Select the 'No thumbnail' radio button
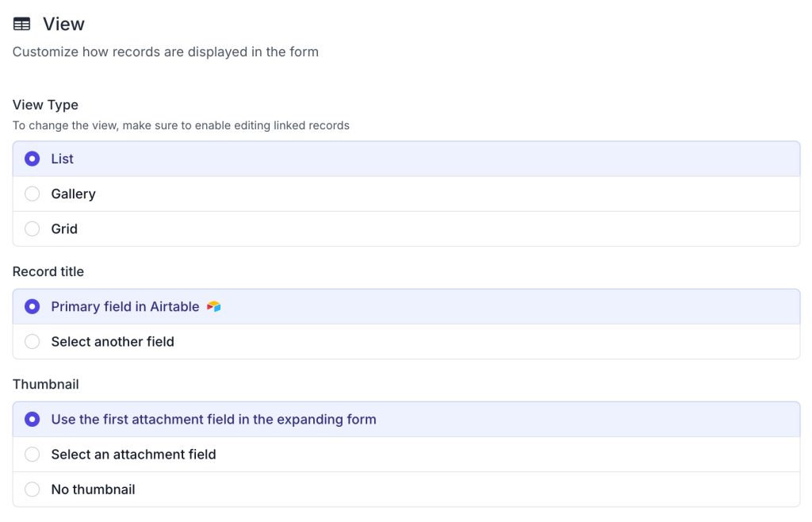The height and width of the screenshot is (522, 812). point(33,489)
